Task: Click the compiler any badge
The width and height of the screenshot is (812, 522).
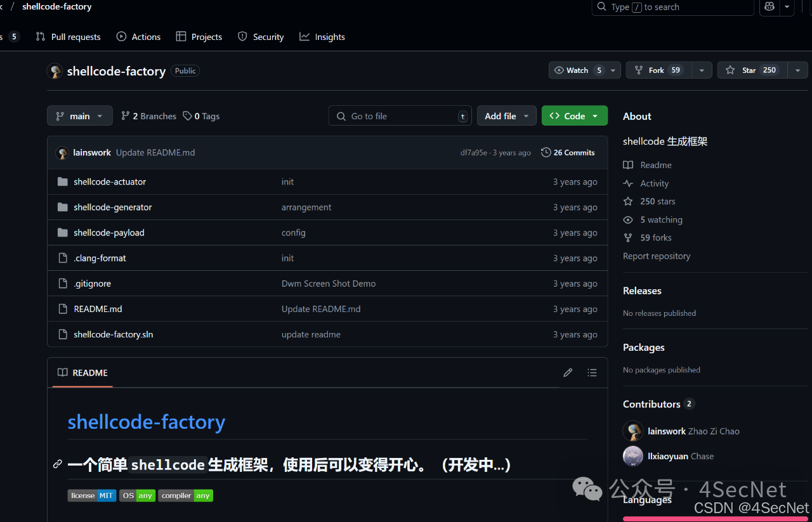Action: click(185, 495)
